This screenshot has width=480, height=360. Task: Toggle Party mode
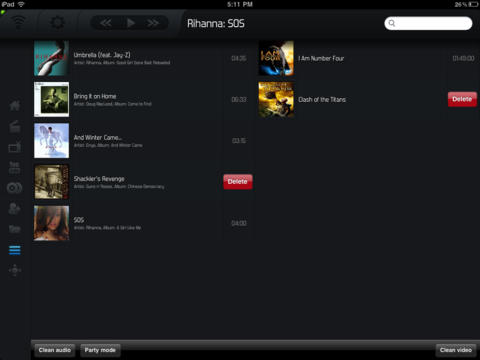click(x=100, y=350)
